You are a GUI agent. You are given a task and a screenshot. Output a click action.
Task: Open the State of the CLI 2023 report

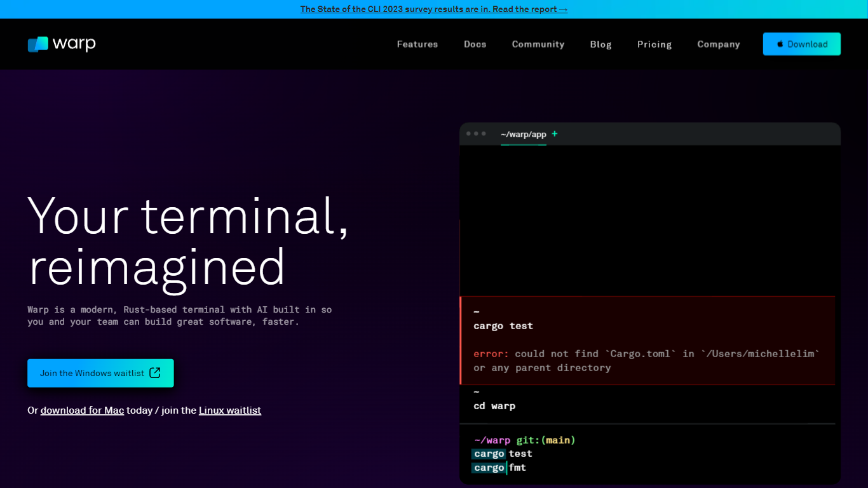point(434,9)
